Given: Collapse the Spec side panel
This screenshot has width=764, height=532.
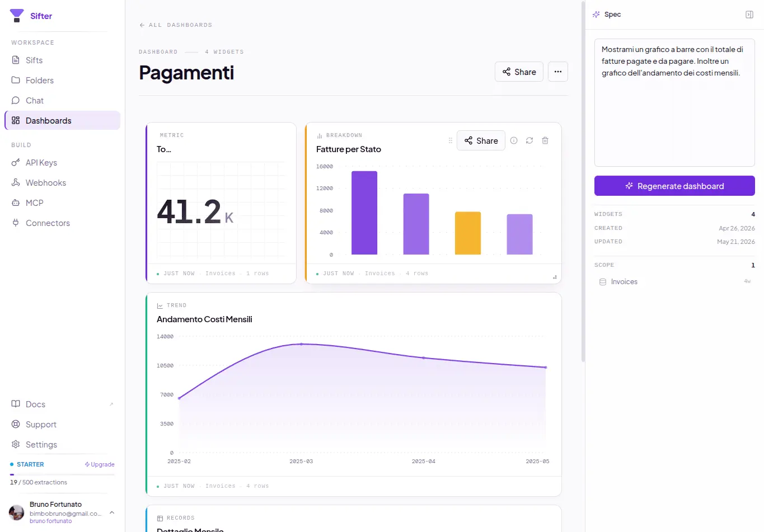Looking at the screenshot, I should click(x=749, y=15).
